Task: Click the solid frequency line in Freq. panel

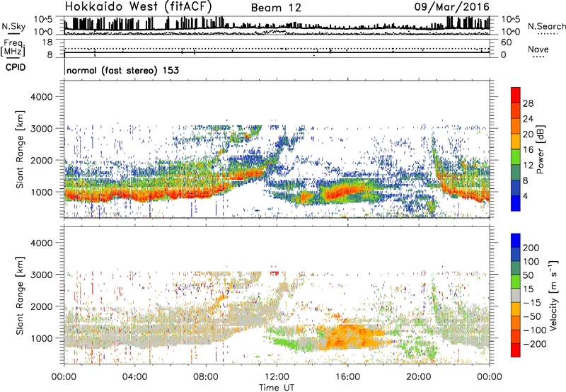Action: pyautogui.click(x=277, y=52)
